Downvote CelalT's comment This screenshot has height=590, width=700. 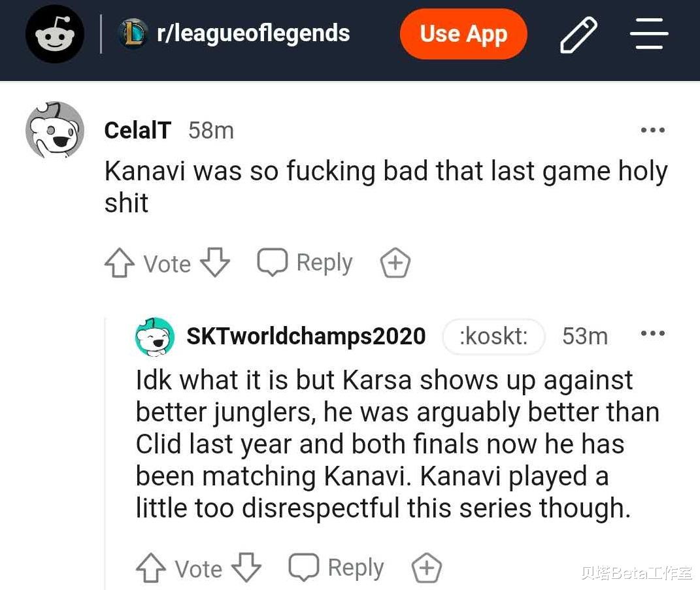pyautogui.click(x=215, y=263)
